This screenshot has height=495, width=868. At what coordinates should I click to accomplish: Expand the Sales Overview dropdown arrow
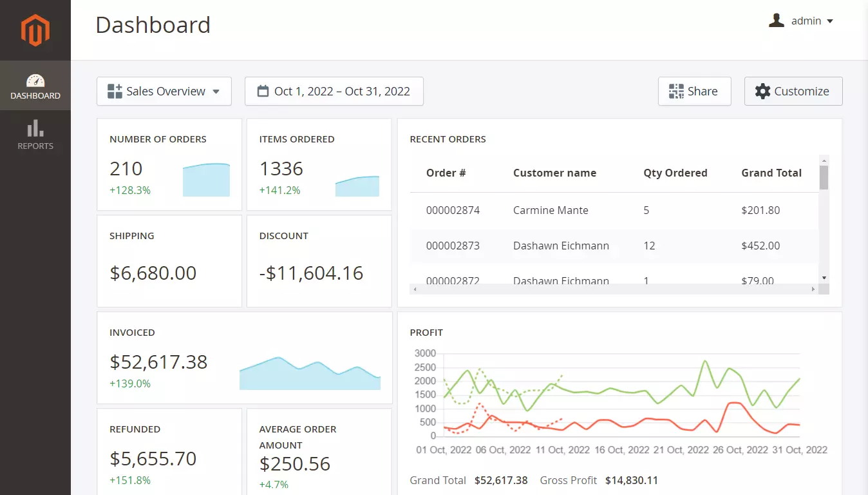216,92
